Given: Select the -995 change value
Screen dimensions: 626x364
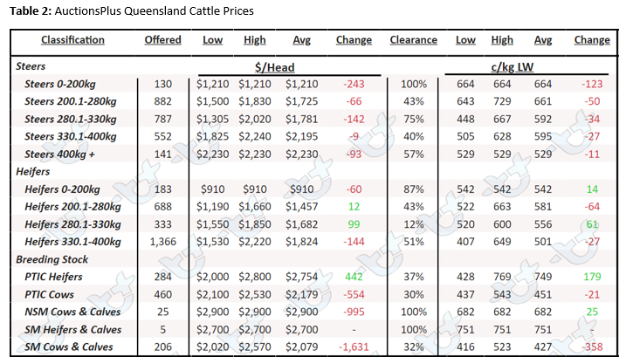Looking at the screenshot, I should pyautogui.click(x=354, y=312).
